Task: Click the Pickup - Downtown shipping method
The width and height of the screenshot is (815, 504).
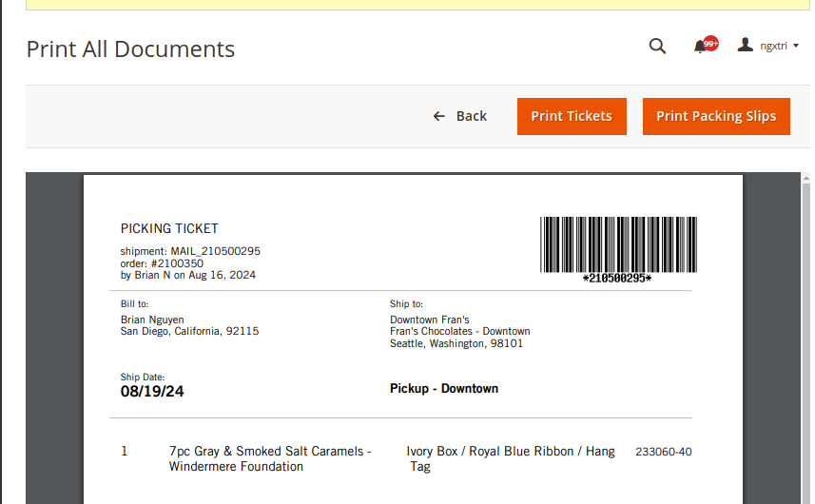Action: 444,388
